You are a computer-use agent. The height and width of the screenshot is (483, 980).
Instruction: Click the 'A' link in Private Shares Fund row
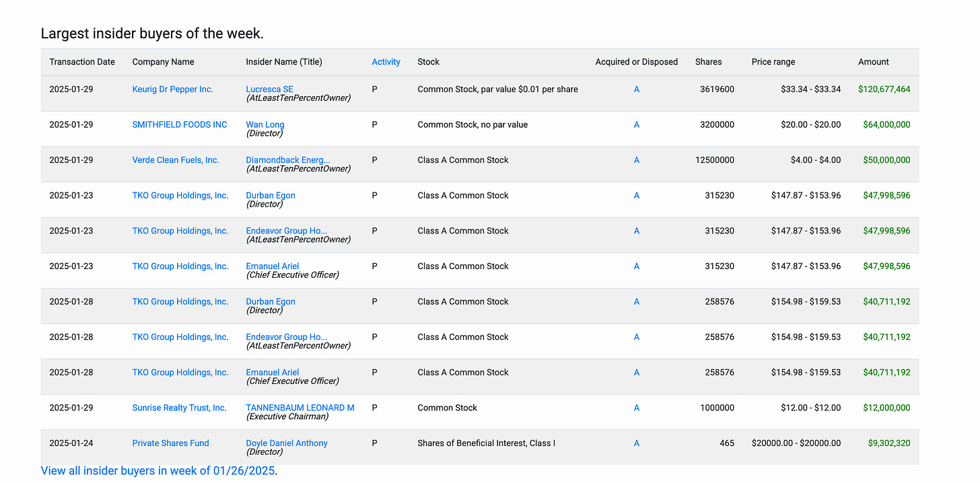637,443
